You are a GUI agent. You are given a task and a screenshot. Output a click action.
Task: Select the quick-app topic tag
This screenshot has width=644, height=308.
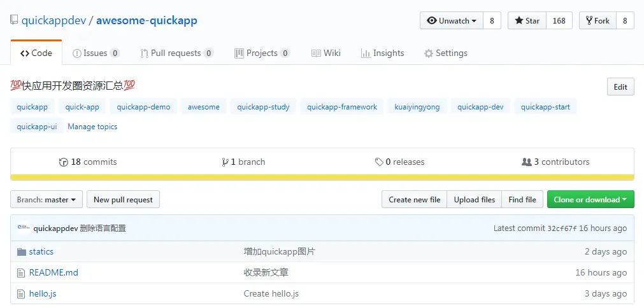tap(82, 107)
